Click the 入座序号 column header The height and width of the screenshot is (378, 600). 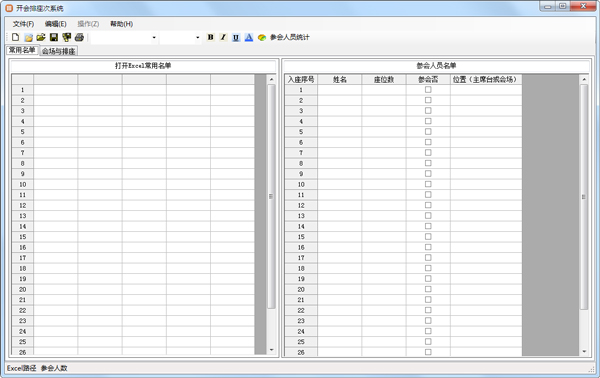(301, 80)
